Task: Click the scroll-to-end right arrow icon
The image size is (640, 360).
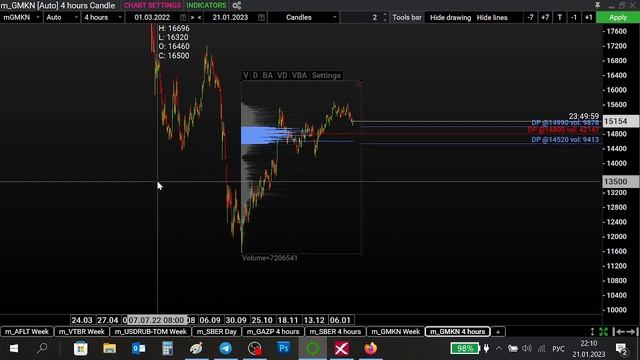Action: pyautogui.click(x=631, y=332)
